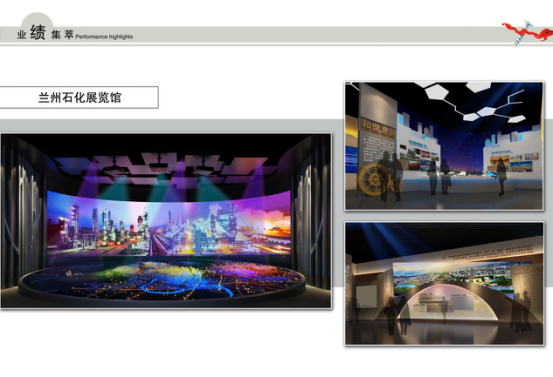Click the curved panoramic refinery screen
The height and width of the screenshot is (377, 553).
coord(169,223)
